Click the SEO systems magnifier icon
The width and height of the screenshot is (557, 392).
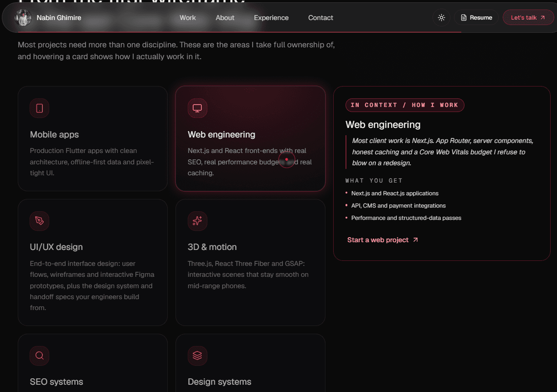(x=40, y=356)
